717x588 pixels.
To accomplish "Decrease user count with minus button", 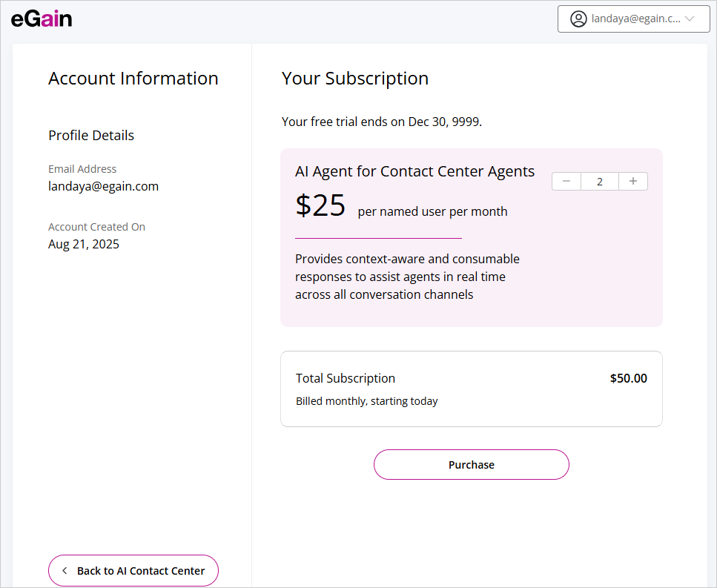I will (x=566, y=182).
